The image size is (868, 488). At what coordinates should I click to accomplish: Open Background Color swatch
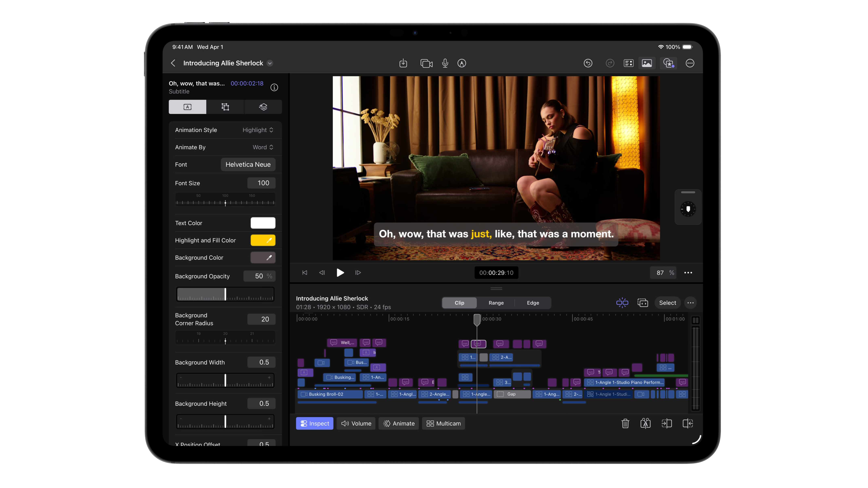point(263,258)
